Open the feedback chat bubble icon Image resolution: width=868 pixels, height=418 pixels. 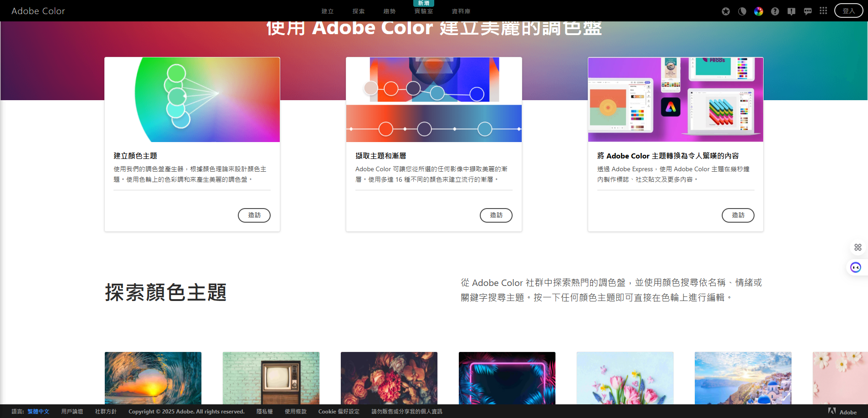(807, 11)
